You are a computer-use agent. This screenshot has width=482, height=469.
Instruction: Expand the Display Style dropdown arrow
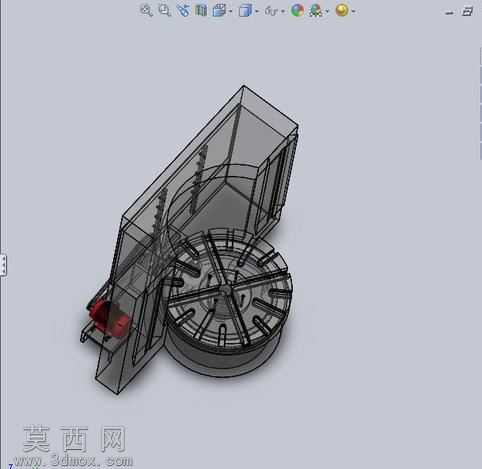click(x=257, y=11)
